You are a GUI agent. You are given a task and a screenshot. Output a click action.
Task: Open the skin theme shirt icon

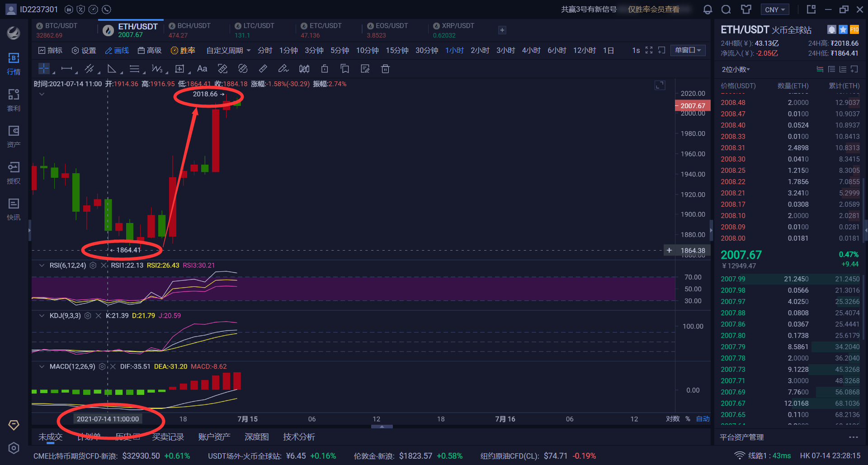(x=746, y=9)
